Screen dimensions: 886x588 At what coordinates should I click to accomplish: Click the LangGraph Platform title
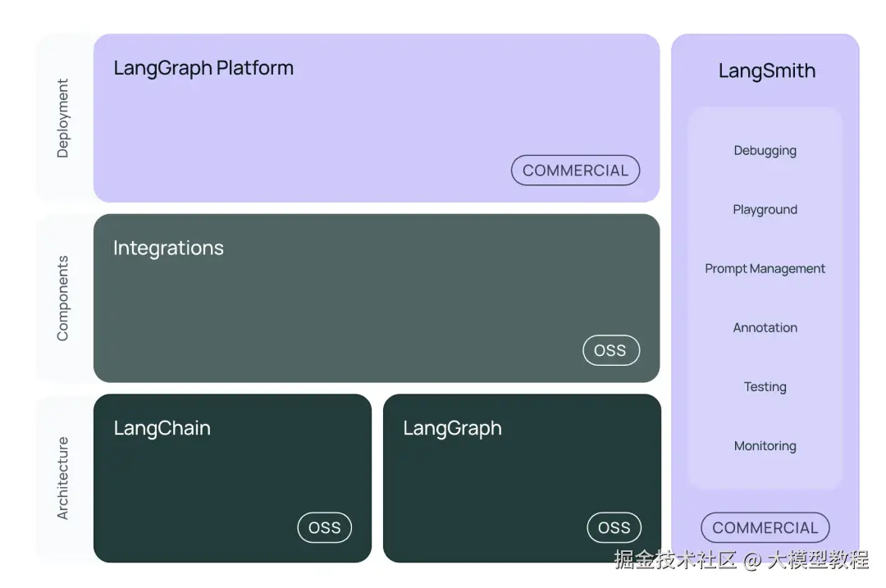click(x=203, y=68)
